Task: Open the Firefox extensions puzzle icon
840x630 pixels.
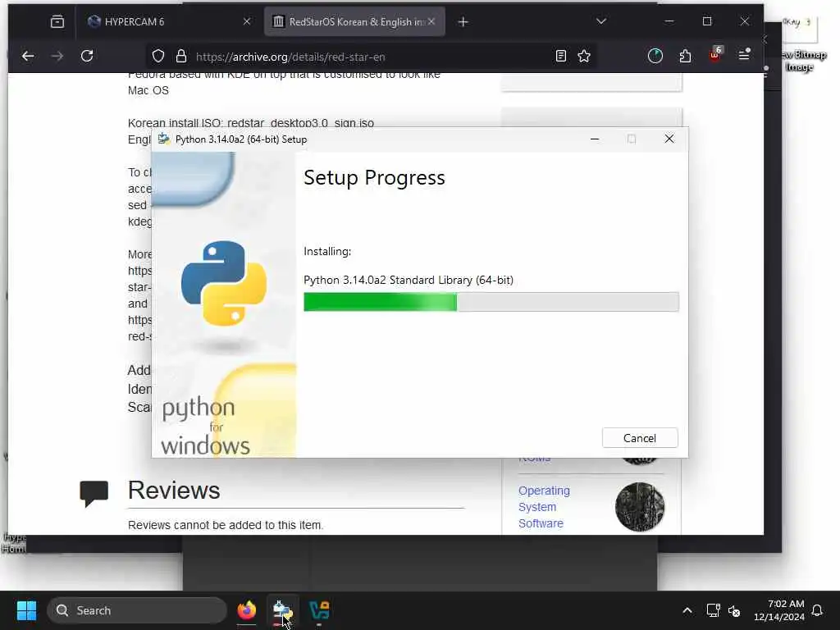Action: [685, 56]
